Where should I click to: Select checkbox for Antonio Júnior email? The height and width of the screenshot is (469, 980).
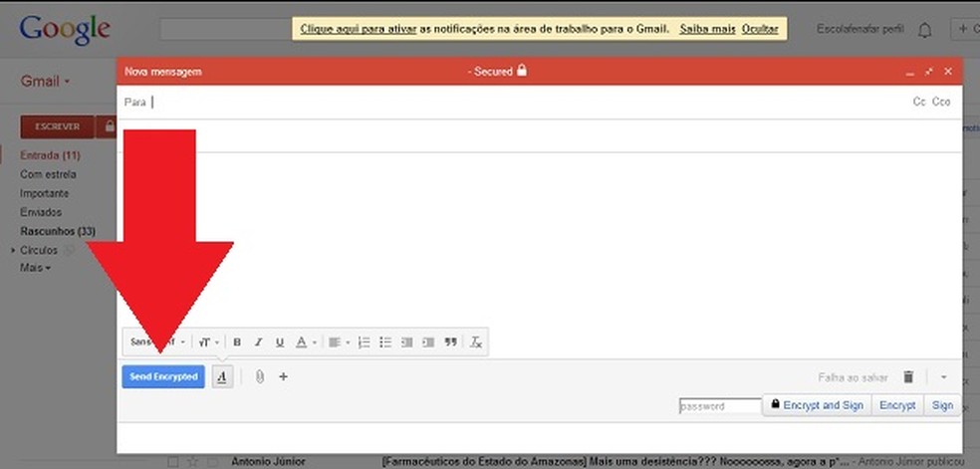[x=173, y=462]
